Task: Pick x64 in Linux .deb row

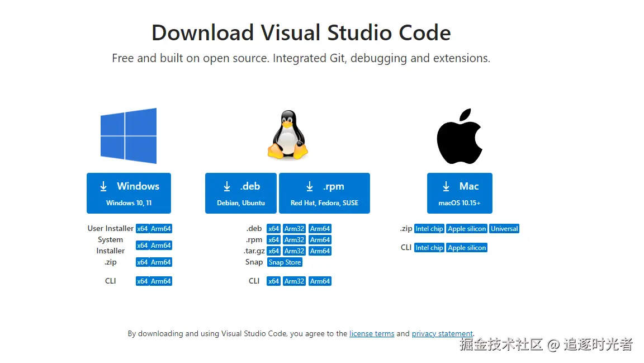Action: [273, 229]
